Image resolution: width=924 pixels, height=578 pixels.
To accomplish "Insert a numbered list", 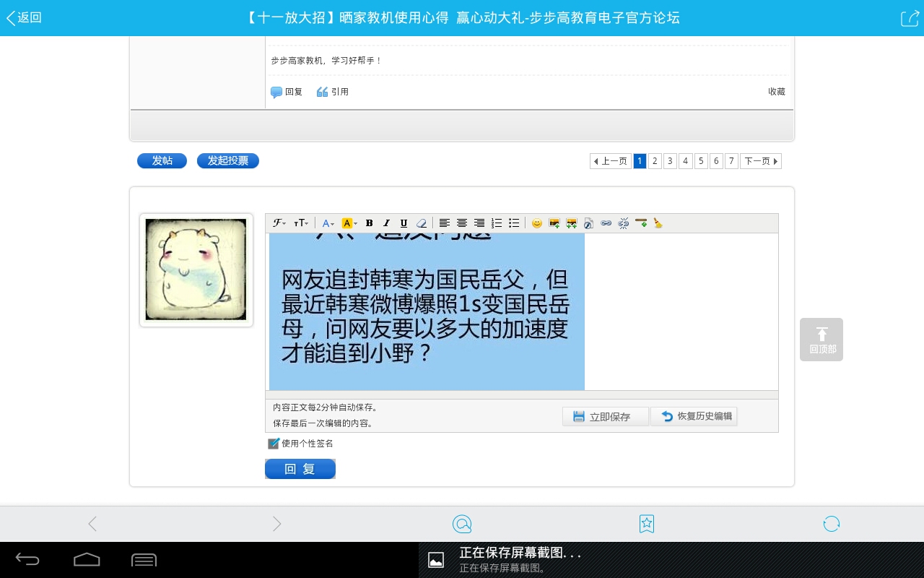I will click(497, 223).
